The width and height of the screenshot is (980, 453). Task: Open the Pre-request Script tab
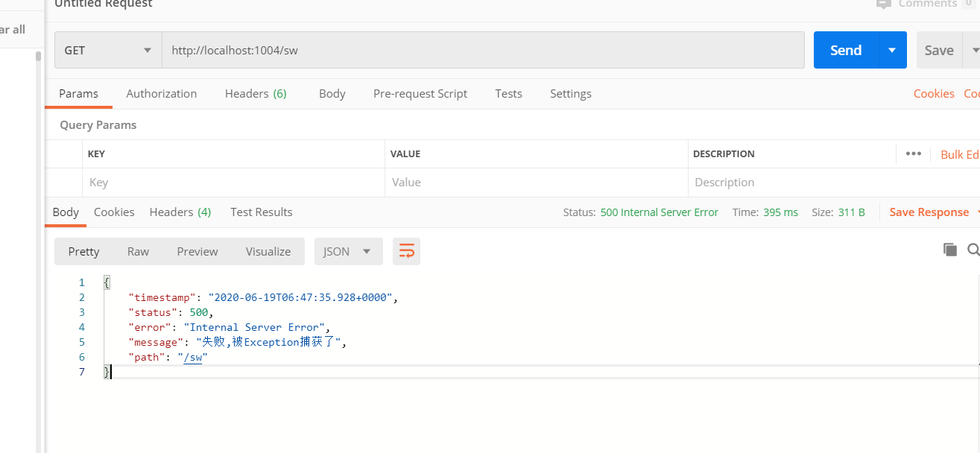(x=420, y=94)
